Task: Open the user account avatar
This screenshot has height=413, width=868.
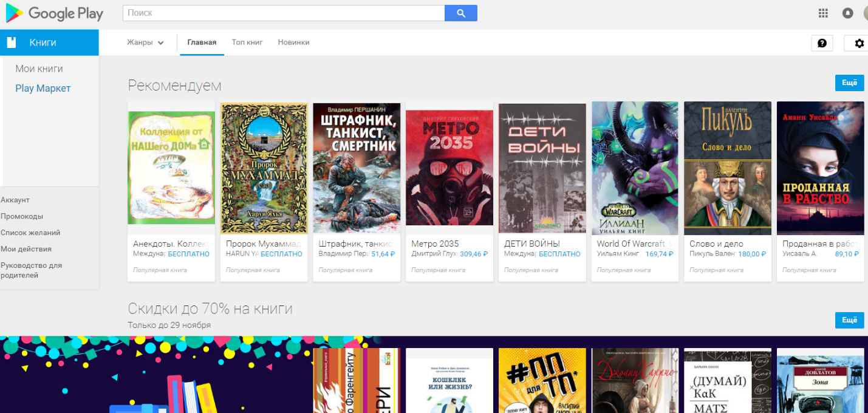Action: click(x=866, y=13)
